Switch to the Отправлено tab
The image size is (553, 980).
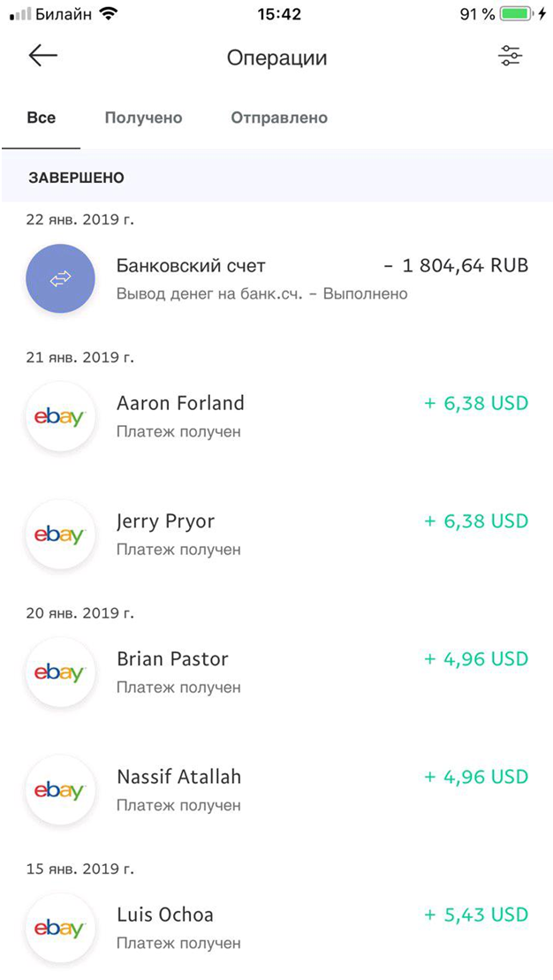coord(278,118)
